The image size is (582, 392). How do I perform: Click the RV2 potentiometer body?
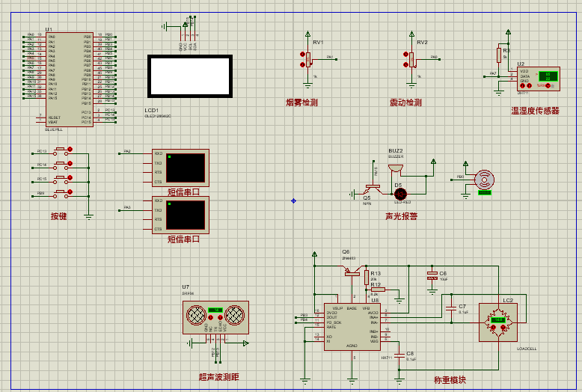411,59
